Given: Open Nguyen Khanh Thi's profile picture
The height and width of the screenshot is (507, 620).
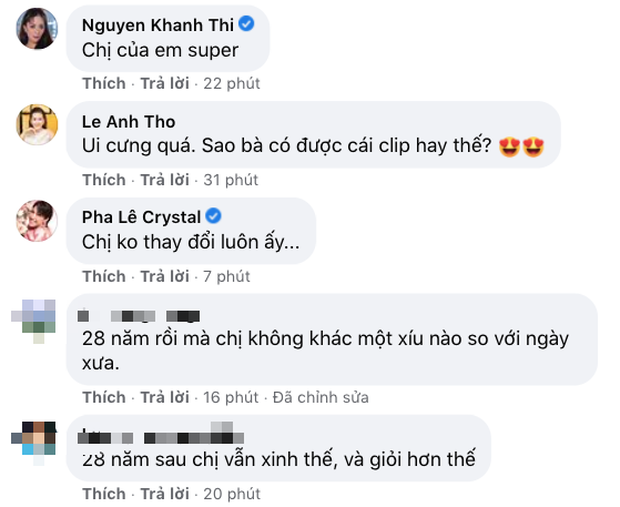Looking at the screenshot, I should tap(36, 32).
